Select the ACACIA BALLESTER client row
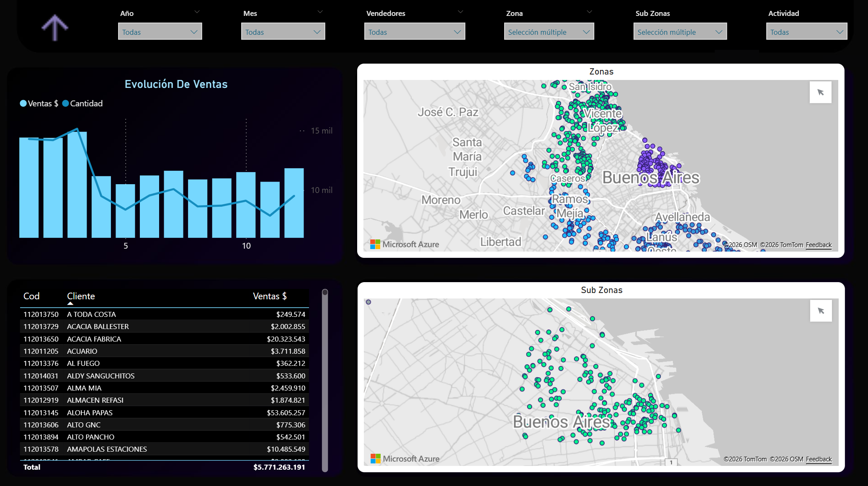The width and height of the screenshot is (868, 486). pos(164,327)
